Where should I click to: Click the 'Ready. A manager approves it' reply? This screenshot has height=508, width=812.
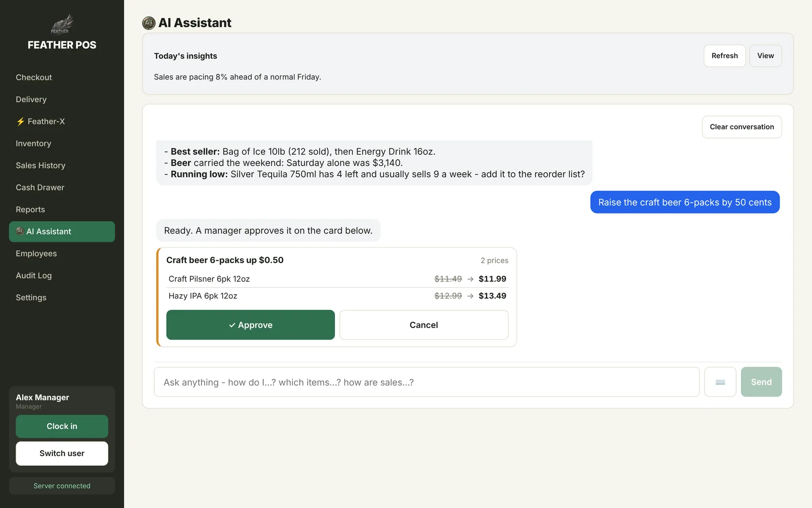268,230
